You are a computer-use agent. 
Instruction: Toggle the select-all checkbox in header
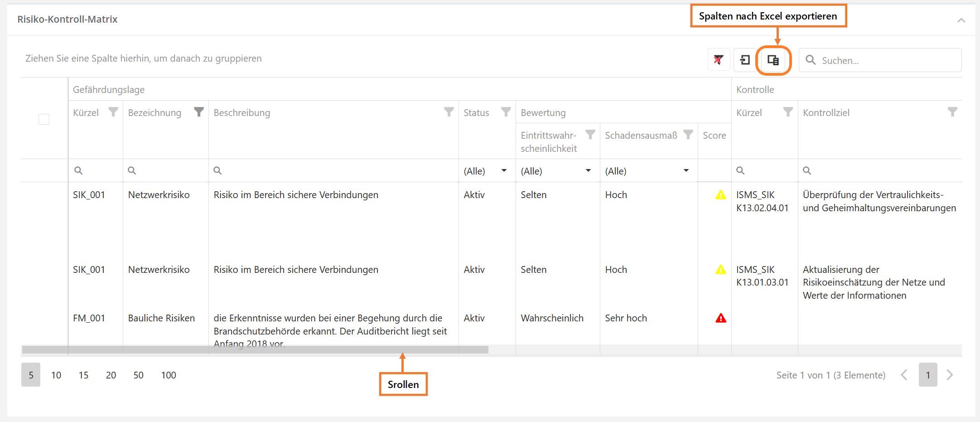(44, 119)
